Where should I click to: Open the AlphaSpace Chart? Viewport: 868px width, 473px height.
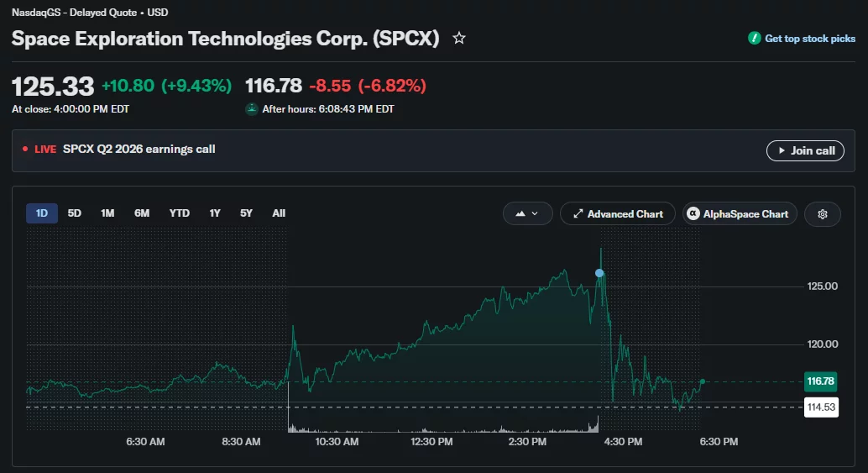point(740,213)
